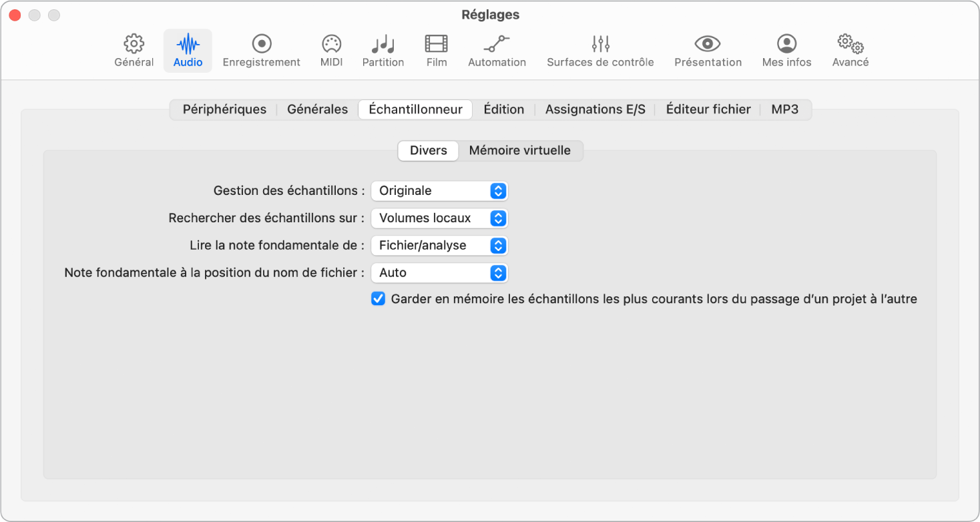The image size is (980, 522).
Task: Open the Partition music notes icon
Action: pyautogui.click(x=383, y=45)
